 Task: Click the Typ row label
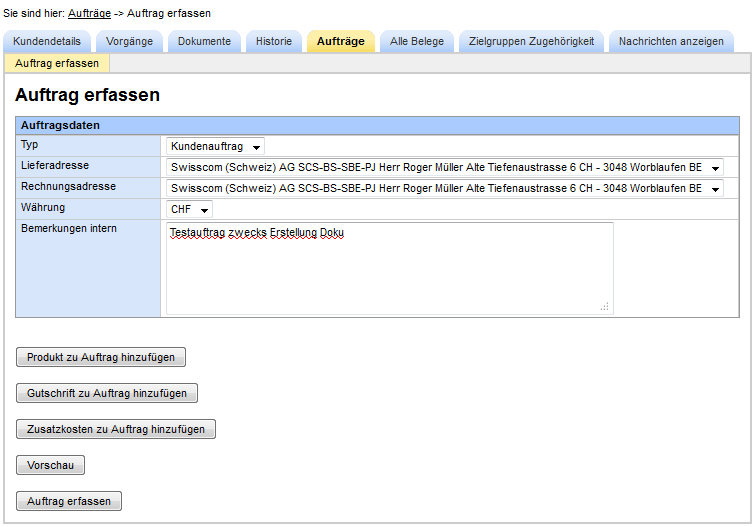coord(29,144)
